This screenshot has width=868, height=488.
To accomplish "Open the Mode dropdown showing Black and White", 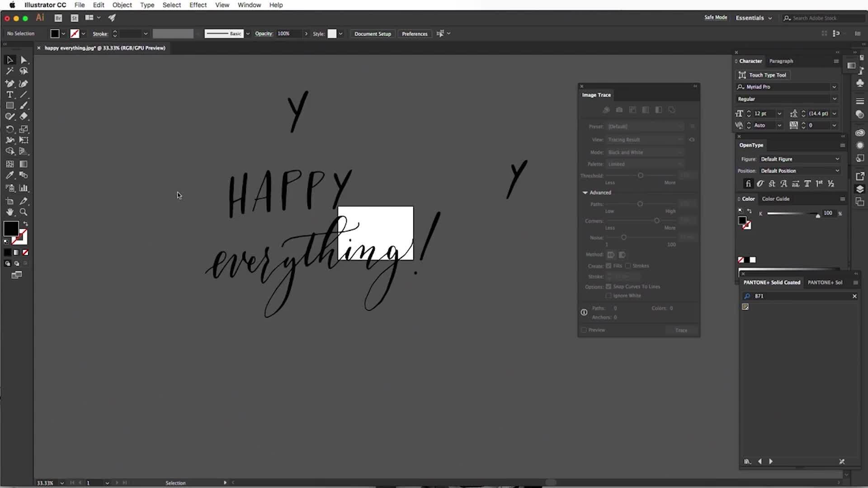I will 645,152.
